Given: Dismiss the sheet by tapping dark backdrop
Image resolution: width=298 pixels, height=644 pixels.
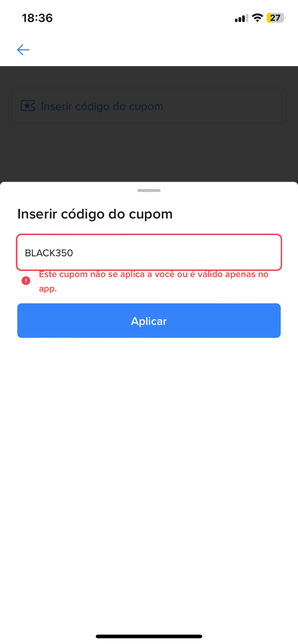Looking at the screenshot, I should [149, 152].
